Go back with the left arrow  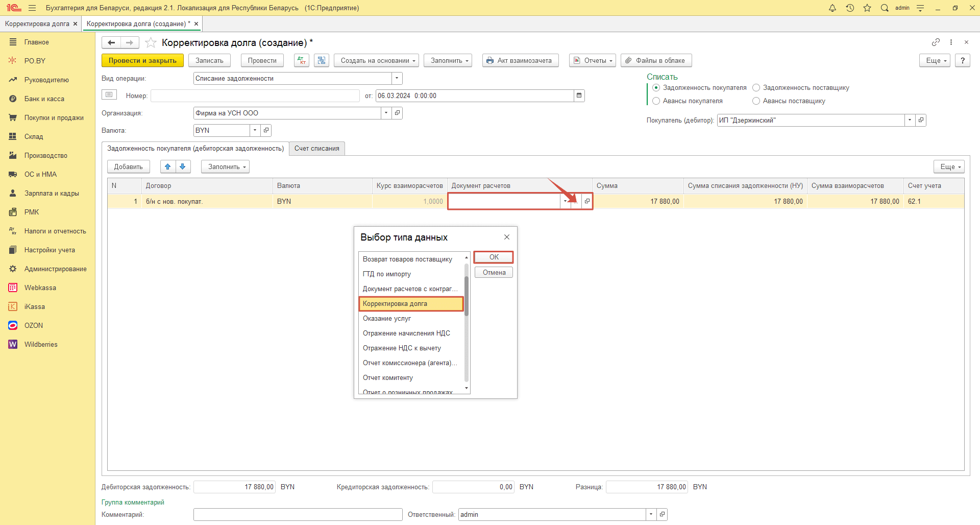coord(111,42)
